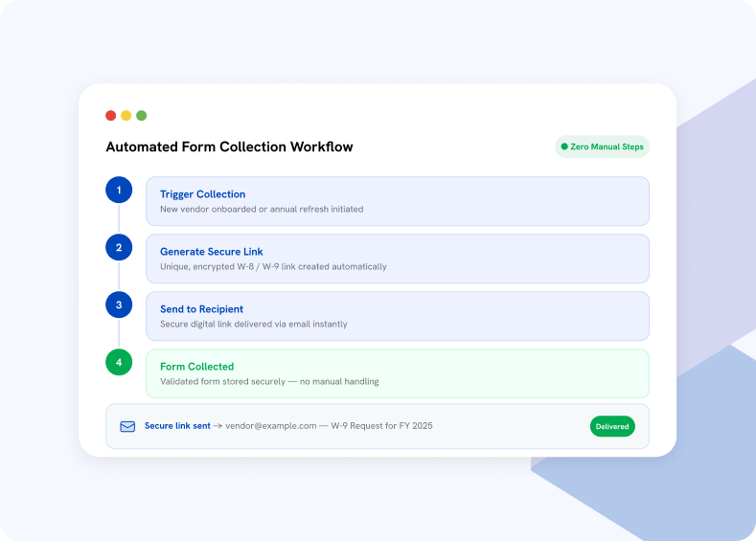756x541 pixels.
Task: Click the green dot in Zero Manual Steps badge
Action: point(564,147)
